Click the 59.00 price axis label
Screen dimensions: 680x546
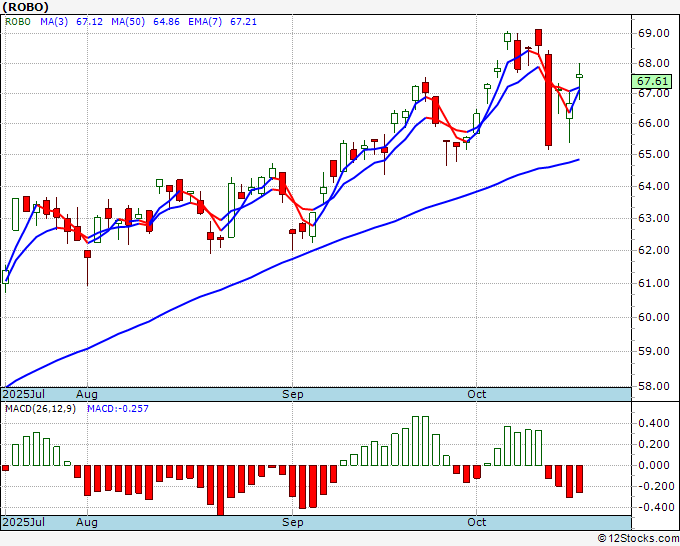coord(653,351)
